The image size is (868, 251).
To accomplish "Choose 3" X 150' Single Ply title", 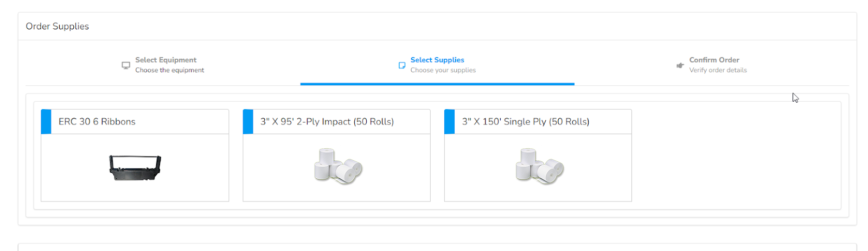I will (x=526, y=122).
